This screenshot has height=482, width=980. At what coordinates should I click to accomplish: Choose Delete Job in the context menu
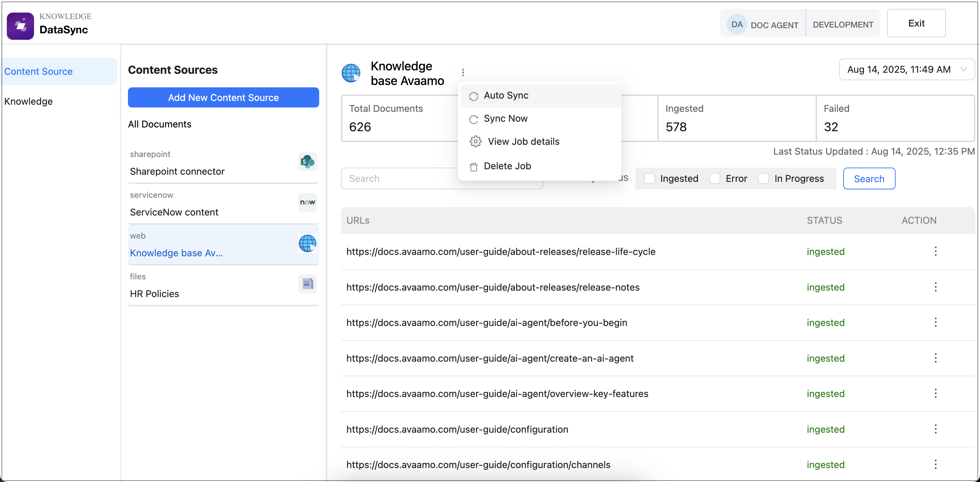coord(507,166)
